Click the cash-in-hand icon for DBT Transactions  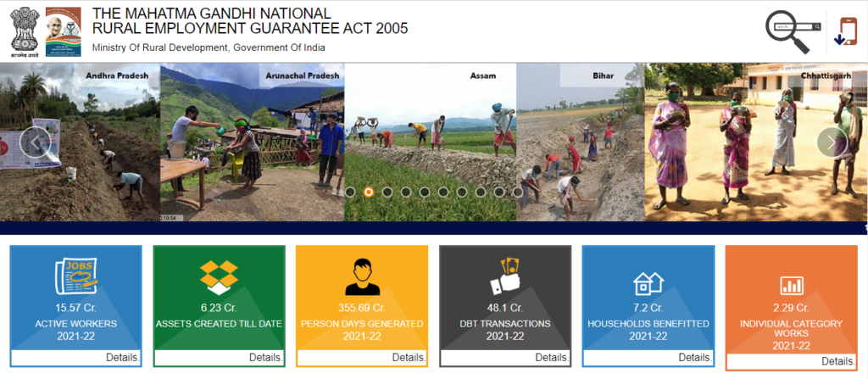pyautogui.click(x=505, y=276)
